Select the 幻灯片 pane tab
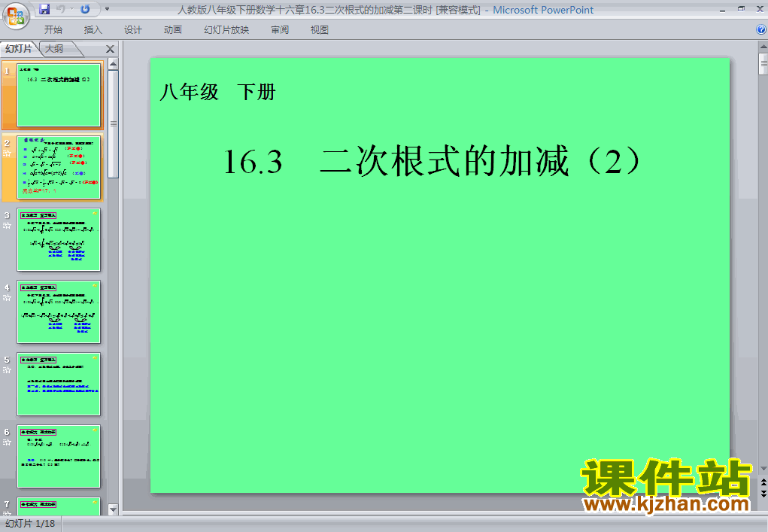 coord(19,48)
